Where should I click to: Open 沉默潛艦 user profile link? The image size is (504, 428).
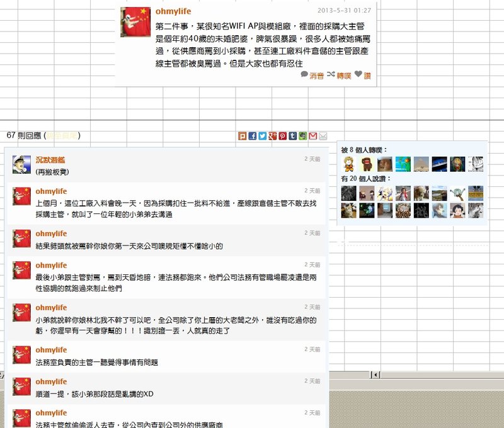pos(51,159)
